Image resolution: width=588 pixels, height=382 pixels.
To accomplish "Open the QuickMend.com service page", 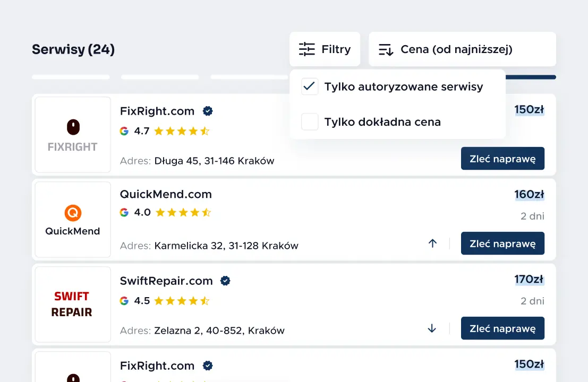I will pos(165,194).
